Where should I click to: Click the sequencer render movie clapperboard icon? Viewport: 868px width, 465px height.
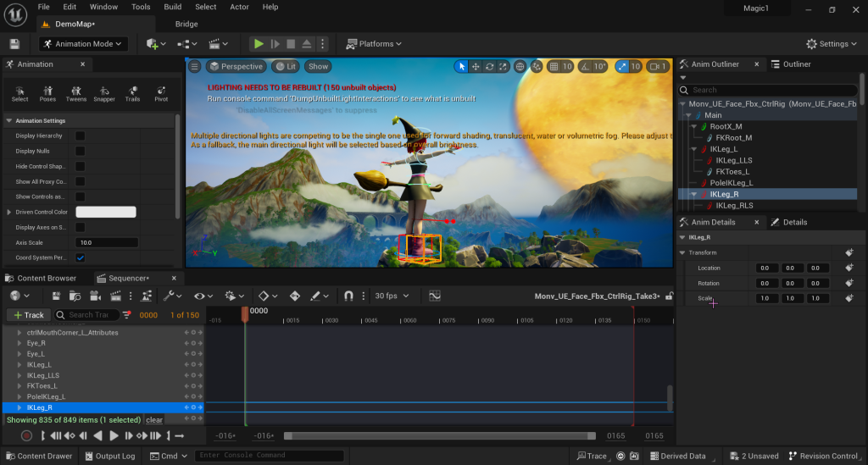(x=115, y=296)
